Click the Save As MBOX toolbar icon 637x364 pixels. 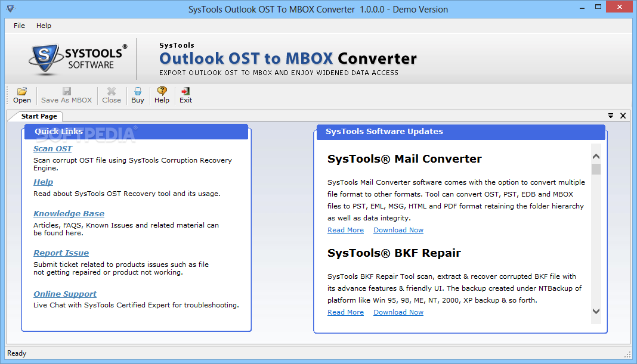67,95
